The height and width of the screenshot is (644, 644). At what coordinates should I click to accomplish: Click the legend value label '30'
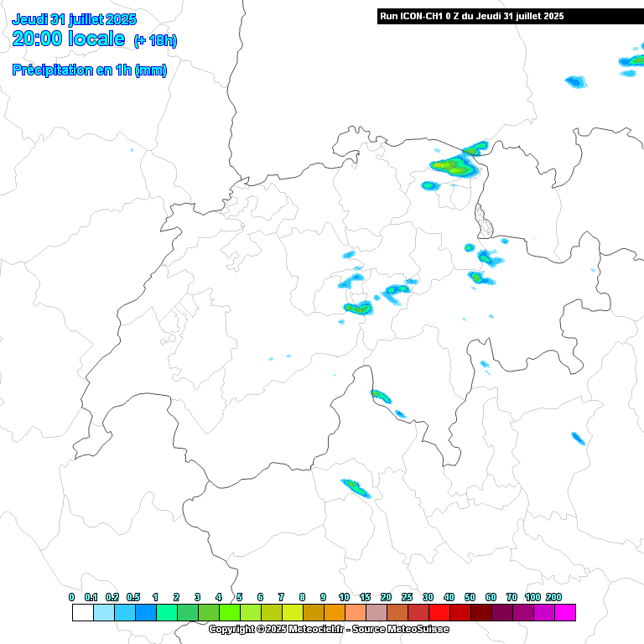point(428,597)
